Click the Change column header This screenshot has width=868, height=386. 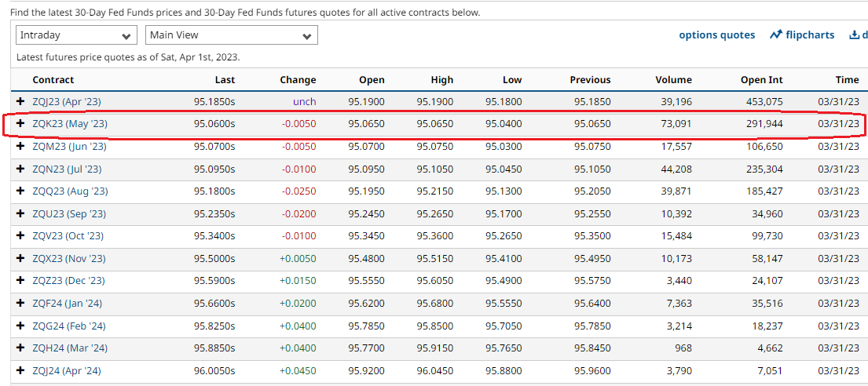(298, 80)
